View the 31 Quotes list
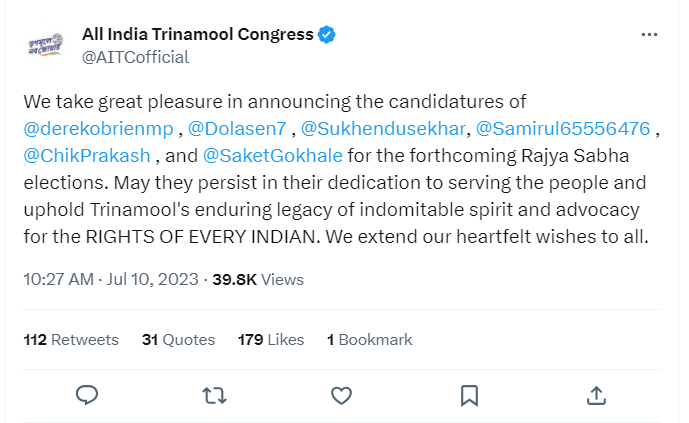Viewport: 689px width, 423px height. click(178, 340)
